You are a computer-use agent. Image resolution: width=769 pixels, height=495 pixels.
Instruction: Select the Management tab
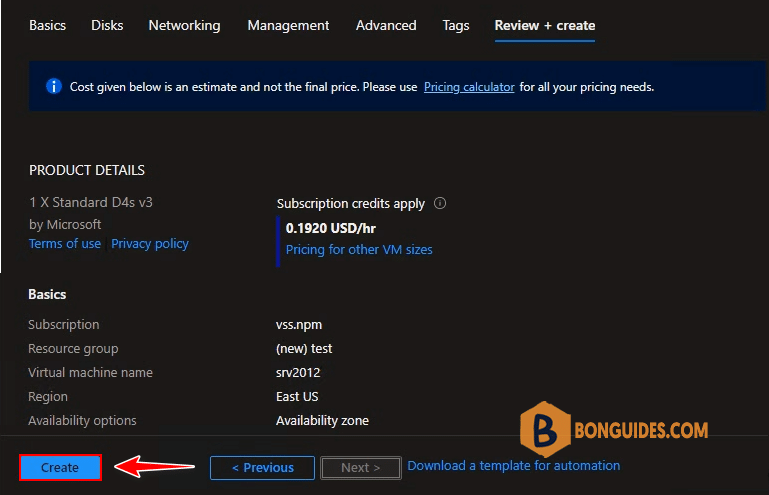coord(288,25)
